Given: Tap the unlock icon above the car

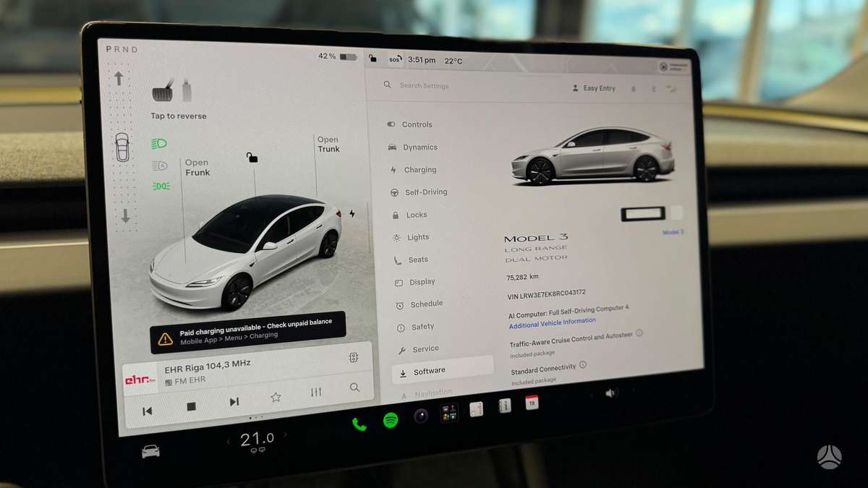Looking at the screenshot, I should pos(252,158).
